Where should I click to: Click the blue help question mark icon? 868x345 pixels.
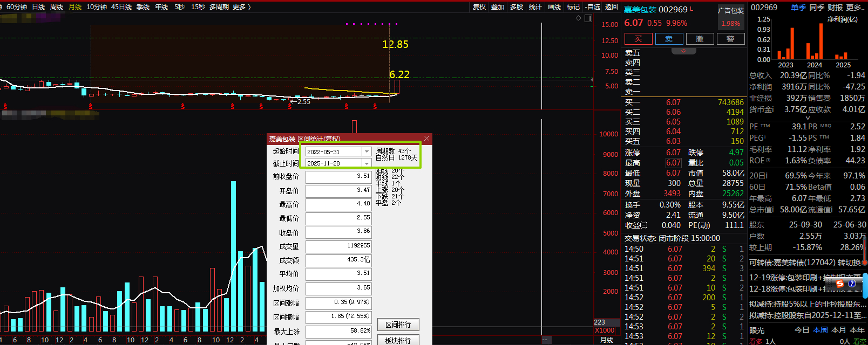coord(852,284)
